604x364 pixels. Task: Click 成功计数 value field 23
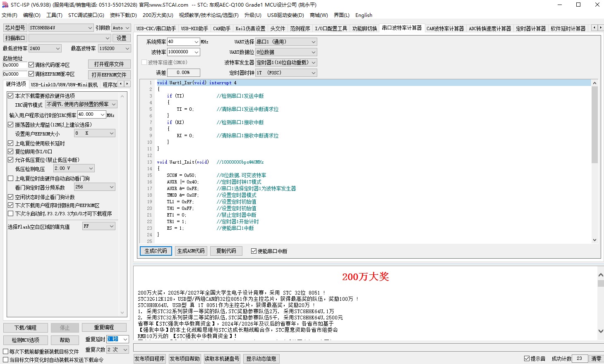point(580,359)
